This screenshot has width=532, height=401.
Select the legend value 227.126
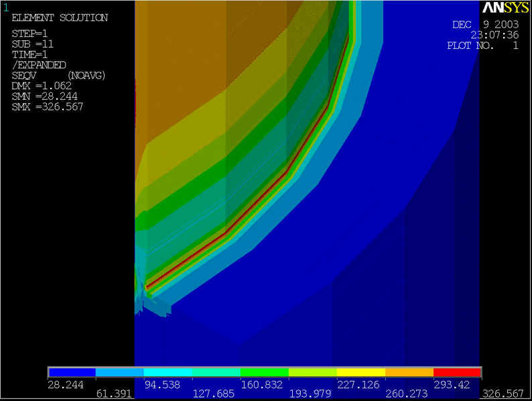[x=358, y=385]
